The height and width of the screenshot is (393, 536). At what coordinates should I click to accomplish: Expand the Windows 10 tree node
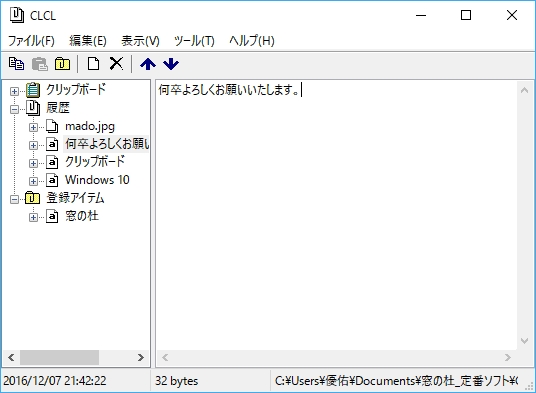33,181
